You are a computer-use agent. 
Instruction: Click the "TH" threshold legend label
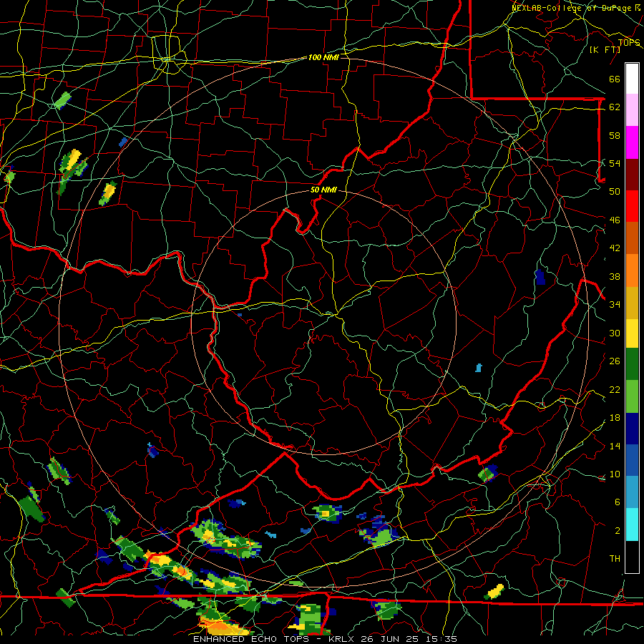(x=615, y=559)
